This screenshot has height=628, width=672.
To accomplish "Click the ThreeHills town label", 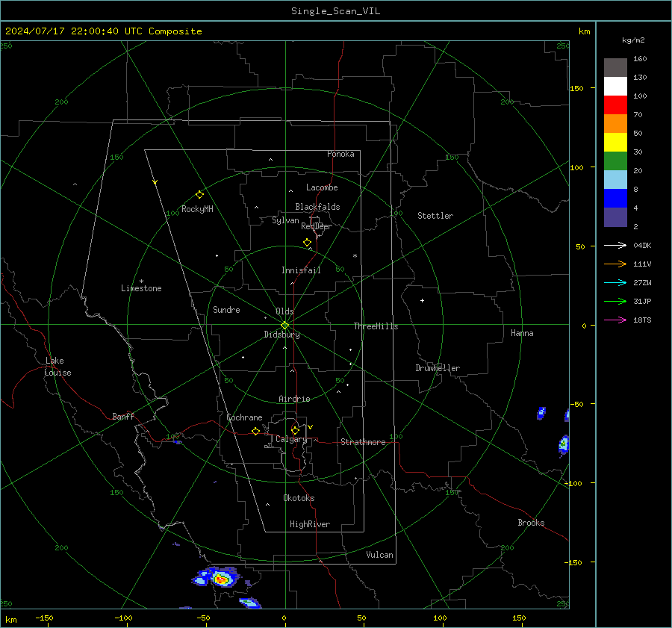I will coord(376,326).
